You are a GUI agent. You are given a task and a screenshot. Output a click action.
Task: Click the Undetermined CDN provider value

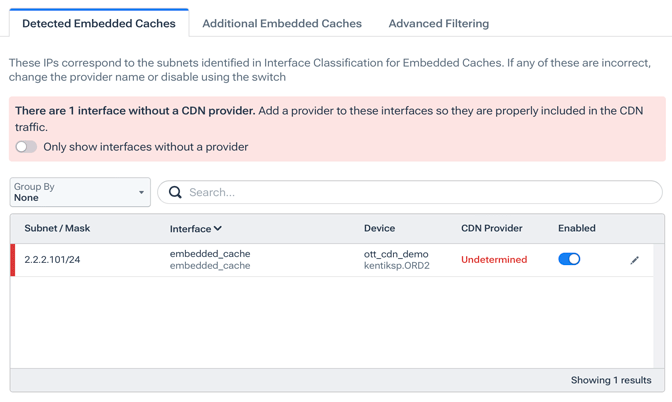point(494,260)
